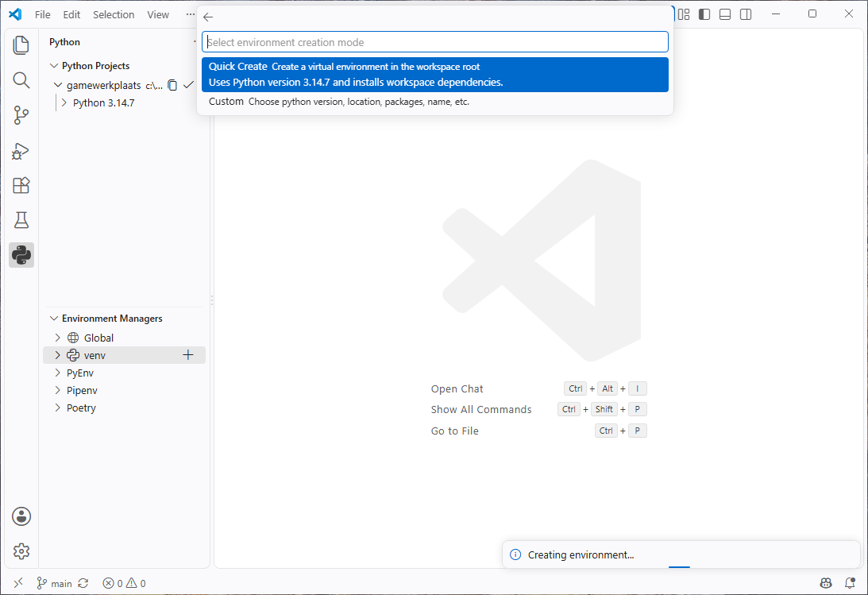The image size is (868, 595).
Task: Click the info icon in notification
Action: 515,554
